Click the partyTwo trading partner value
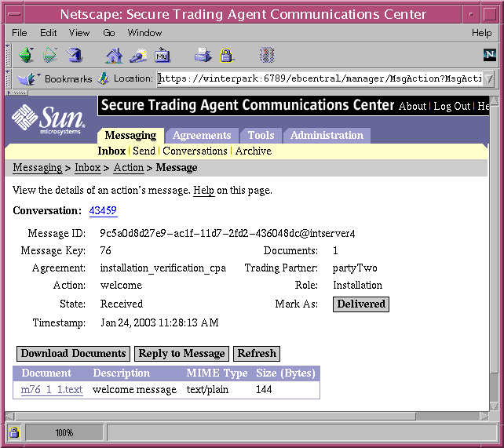This screenshot has height=448, width=504. [355, 268]
